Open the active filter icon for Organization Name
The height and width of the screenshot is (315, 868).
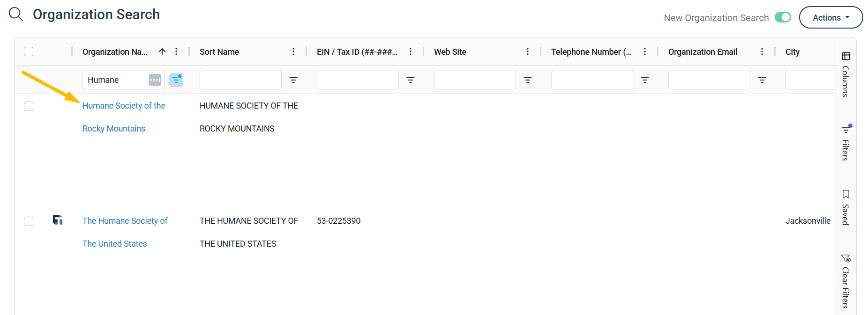(x=176, y=80)
